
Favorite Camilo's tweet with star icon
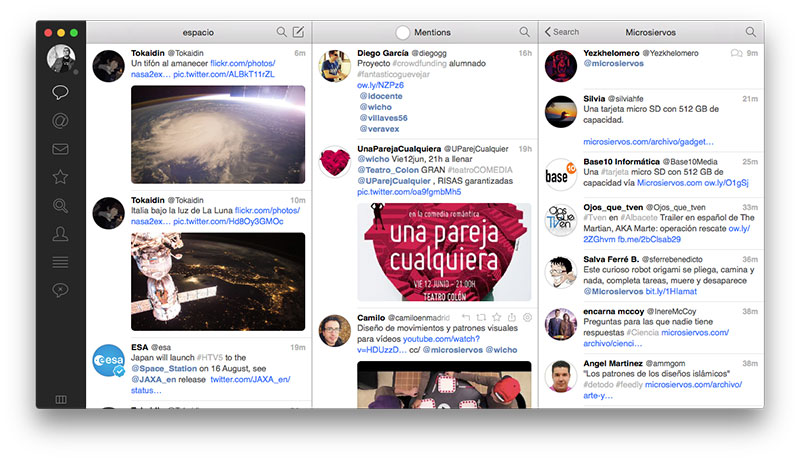pyautogui.click(x=496, y=317)
